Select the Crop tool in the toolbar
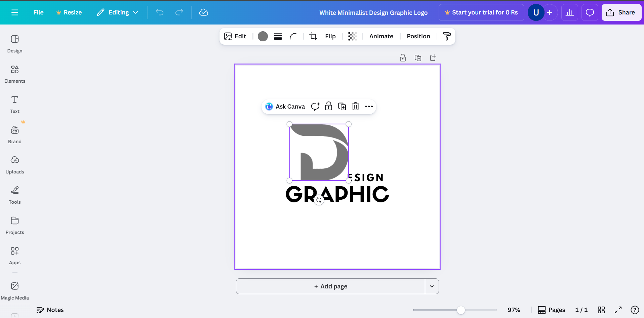This screenshot has width=644, height=318. 313,36
